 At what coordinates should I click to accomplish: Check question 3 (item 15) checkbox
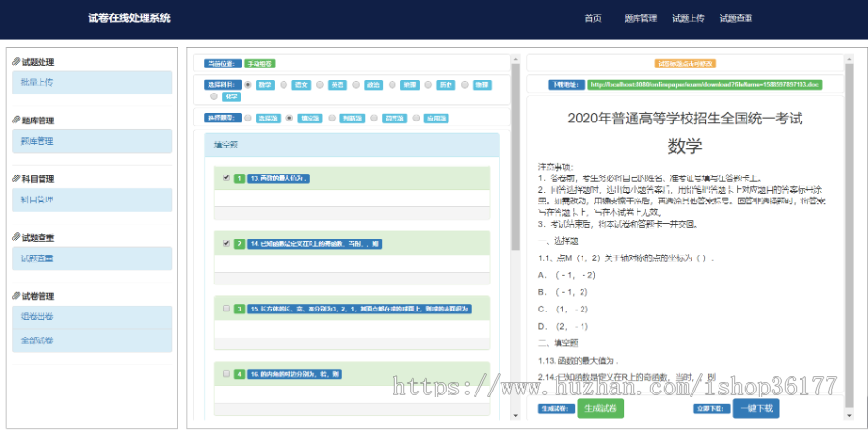pyautogui.click(x=226, y=309)
